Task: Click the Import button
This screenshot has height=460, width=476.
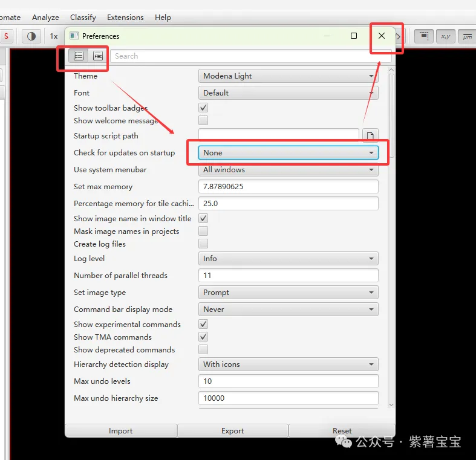Action: tap(121, 431)
